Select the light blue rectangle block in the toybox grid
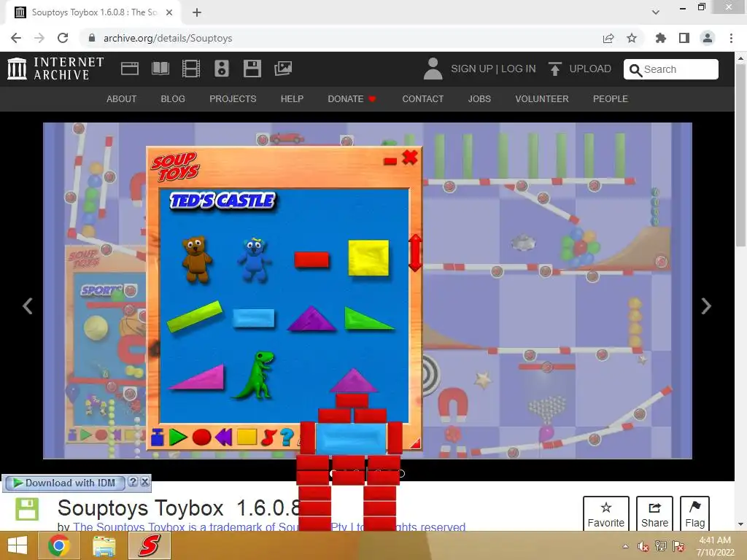This screenshot has width=747, height=560. [253, 318]
